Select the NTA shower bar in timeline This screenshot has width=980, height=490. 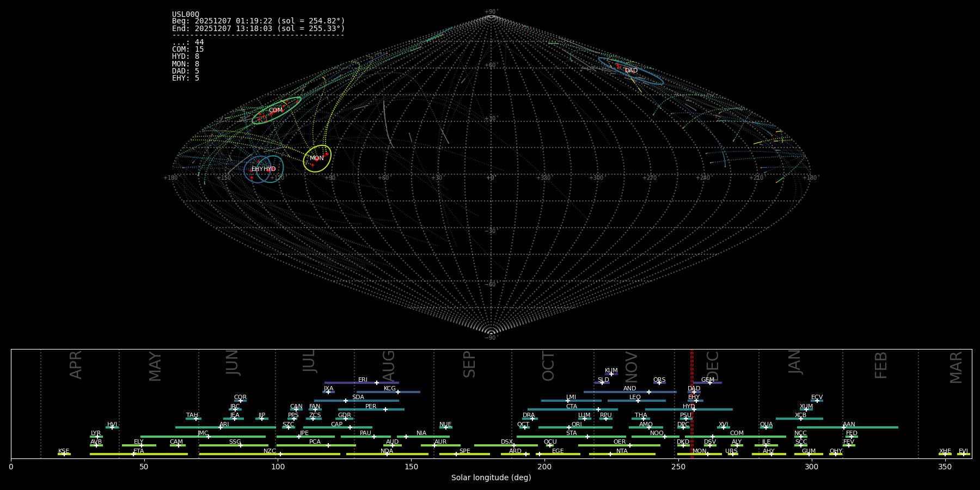point(622,454)
